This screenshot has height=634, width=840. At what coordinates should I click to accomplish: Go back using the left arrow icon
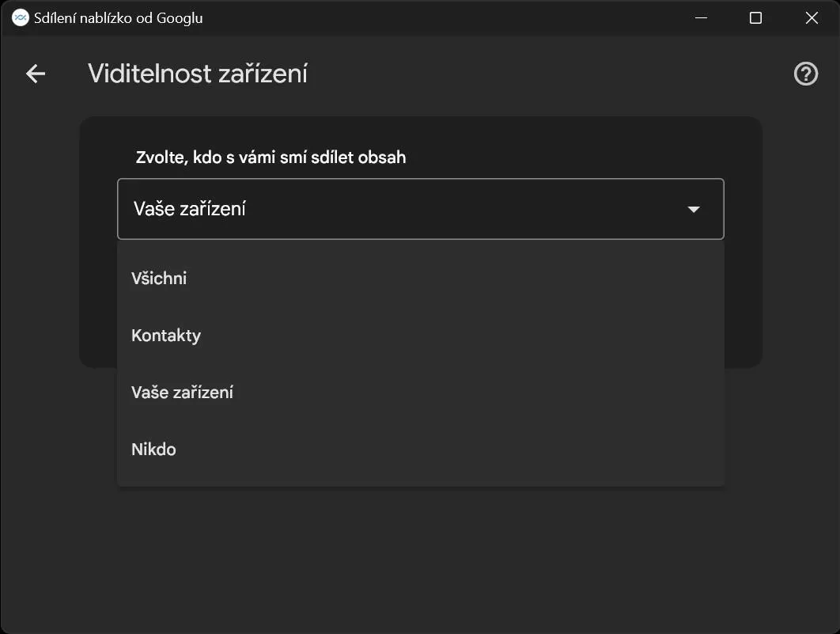click(x=36, y=74)
